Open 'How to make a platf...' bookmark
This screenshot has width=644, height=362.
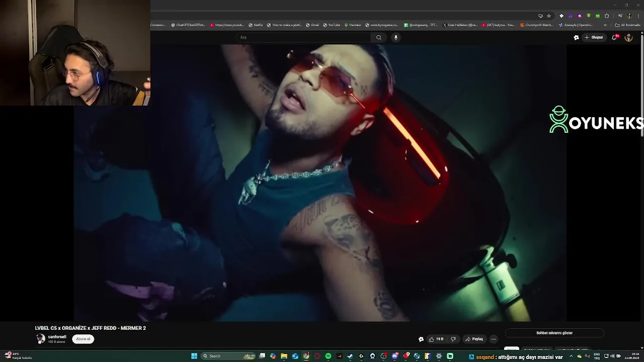[284, 25]
